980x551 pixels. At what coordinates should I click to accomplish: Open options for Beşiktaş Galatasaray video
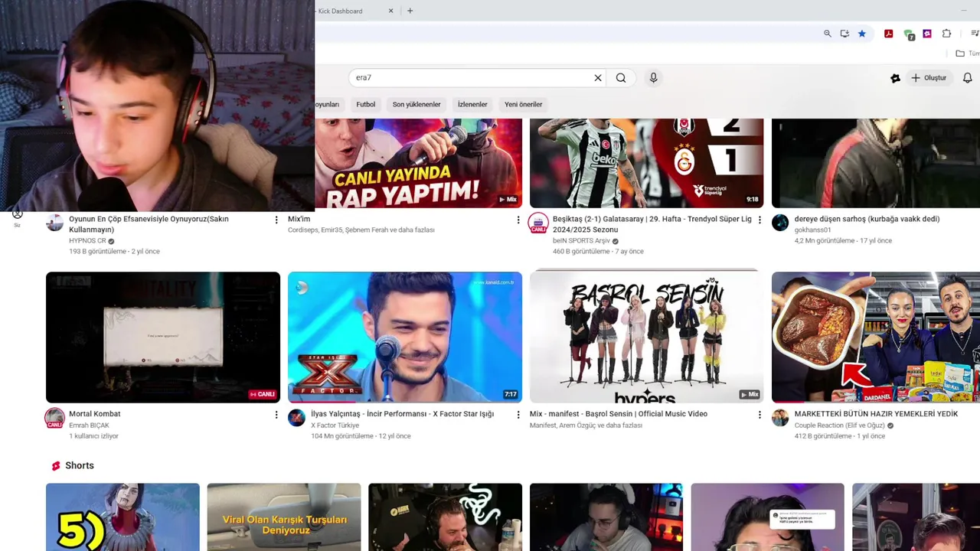[759, 220]
